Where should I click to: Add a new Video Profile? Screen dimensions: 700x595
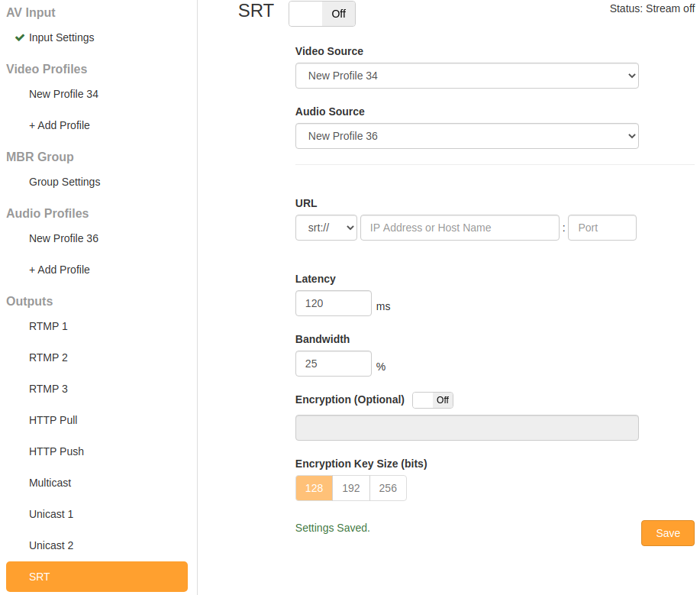click(x=59, y=124)
